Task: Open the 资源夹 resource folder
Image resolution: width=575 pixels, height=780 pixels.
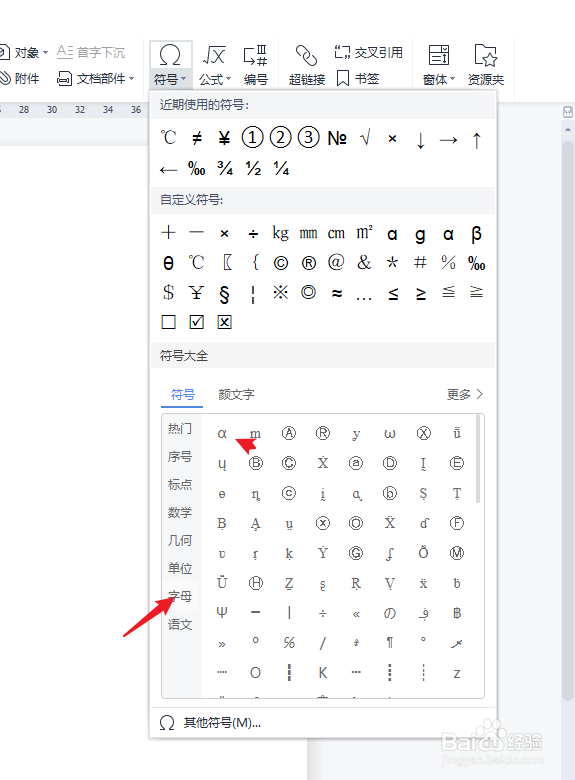Action: coord(485,65)
